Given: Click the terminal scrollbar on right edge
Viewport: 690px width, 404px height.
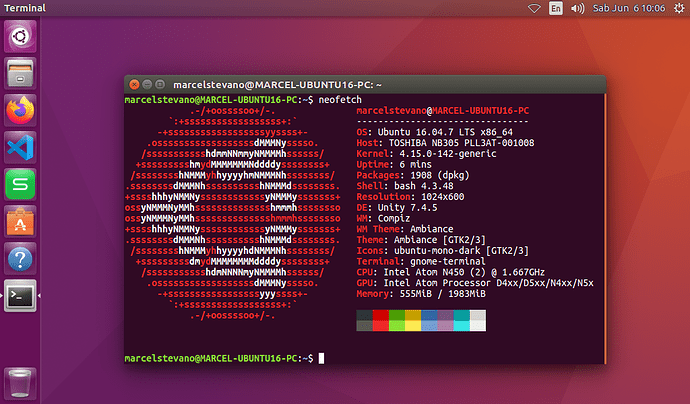Looking at the screenshot, I should click(605, 228).
